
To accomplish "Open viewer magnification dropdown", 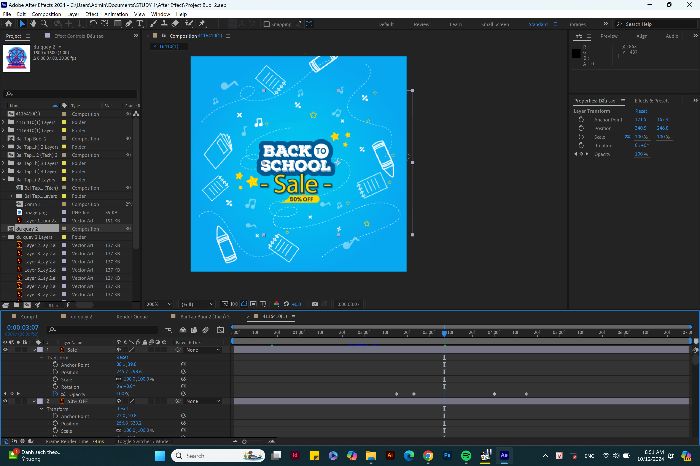I will 159,304.
